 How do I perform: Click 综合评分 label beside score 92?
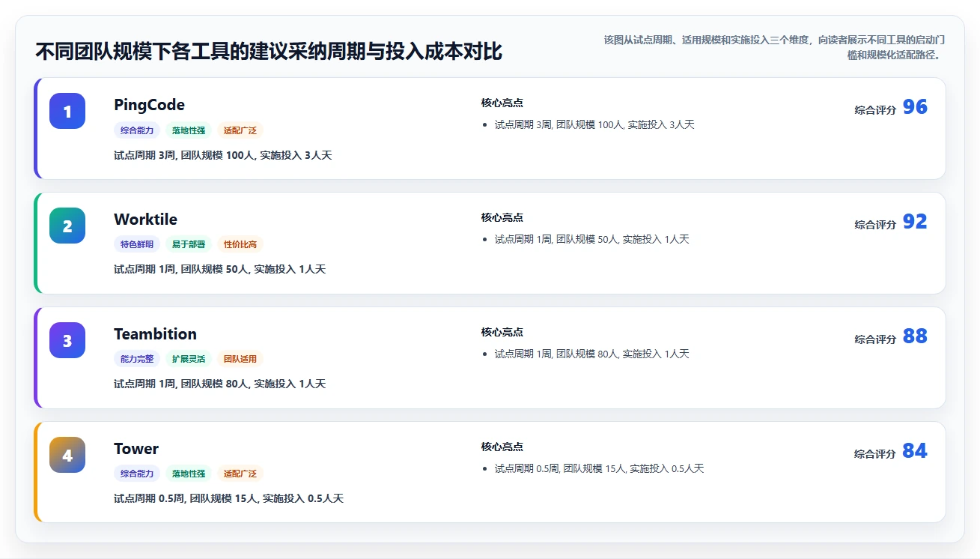coord(875,225)
